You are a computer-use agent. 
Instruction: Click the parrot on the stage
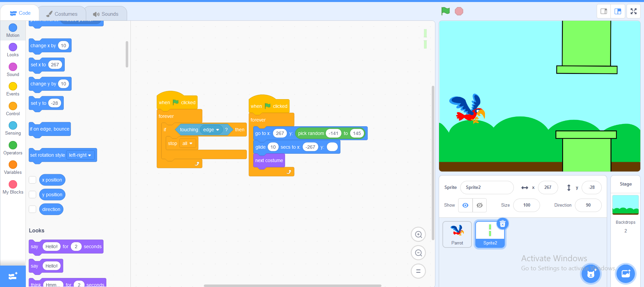[x=467, y=109]
